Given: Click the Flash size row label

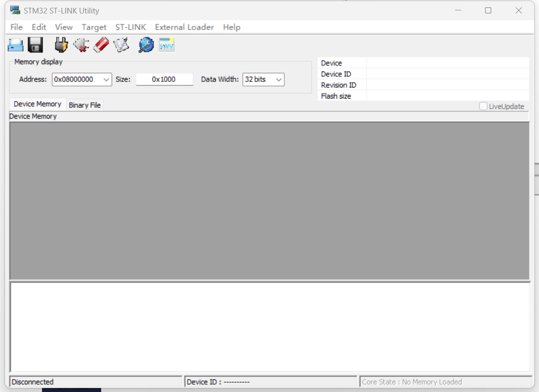Looking at the screenshot, I should (x=336, y=96).
